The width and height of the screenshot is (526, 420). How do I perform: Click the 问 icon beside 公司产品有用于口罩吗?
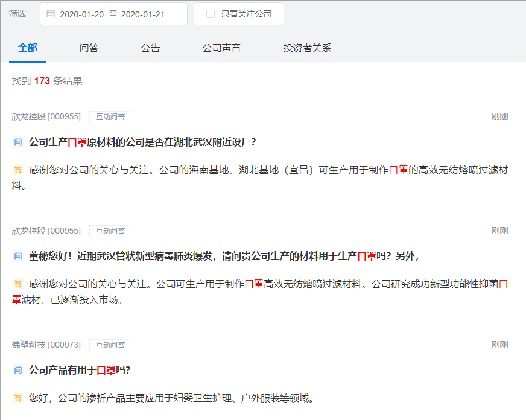click(x=17, y=370)
